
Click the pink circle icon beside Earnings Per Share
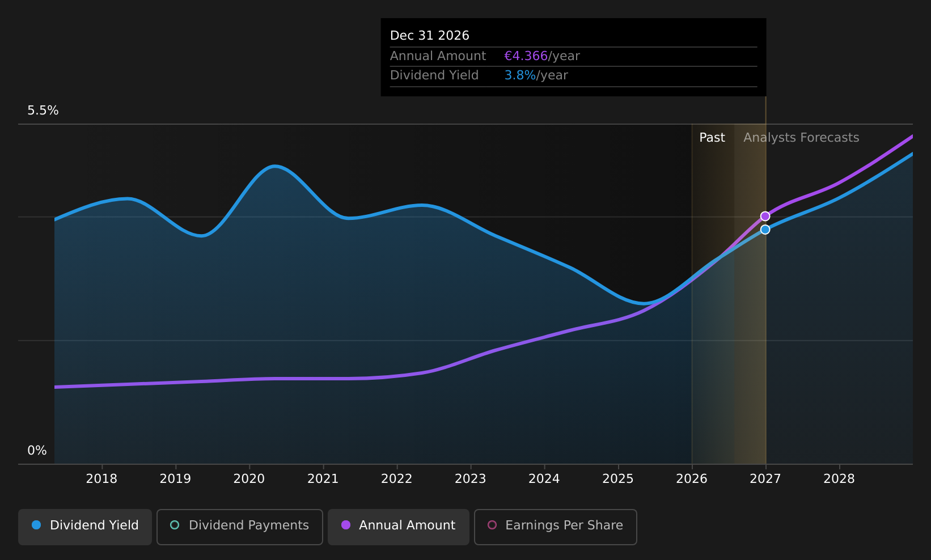492,525
